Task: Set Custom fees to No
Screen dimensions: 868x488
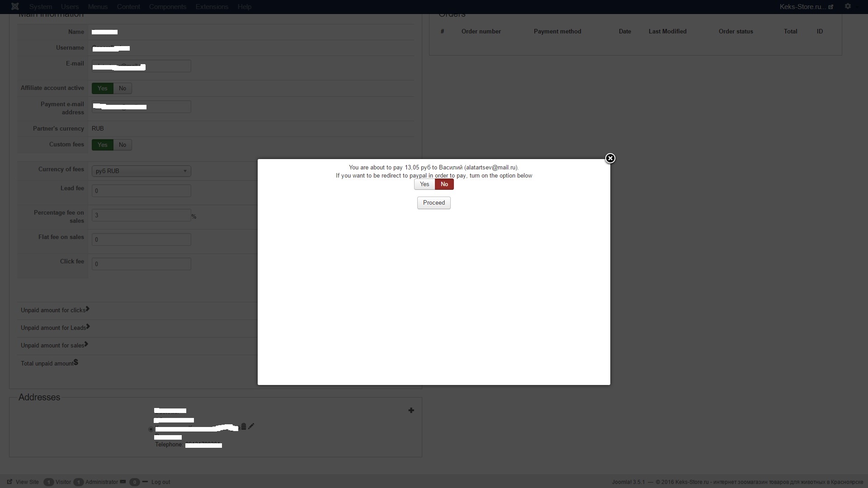Action: 123,145
